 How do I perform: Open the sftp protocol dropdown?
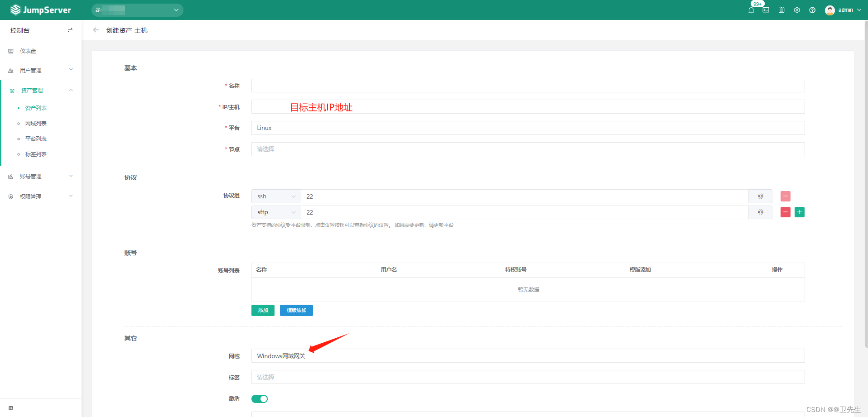[x=276, y=212]
